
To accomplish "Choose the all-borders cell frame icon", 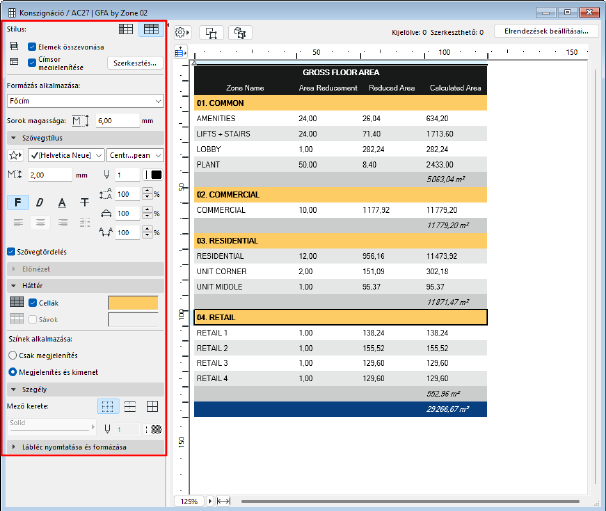I will [153, 406].
